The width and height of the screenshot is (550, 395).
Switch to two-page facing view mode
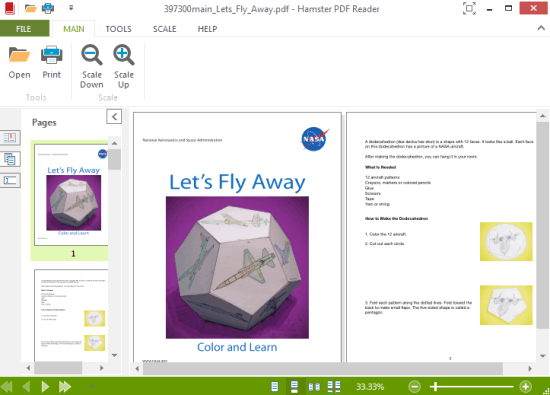click(314, 387)
